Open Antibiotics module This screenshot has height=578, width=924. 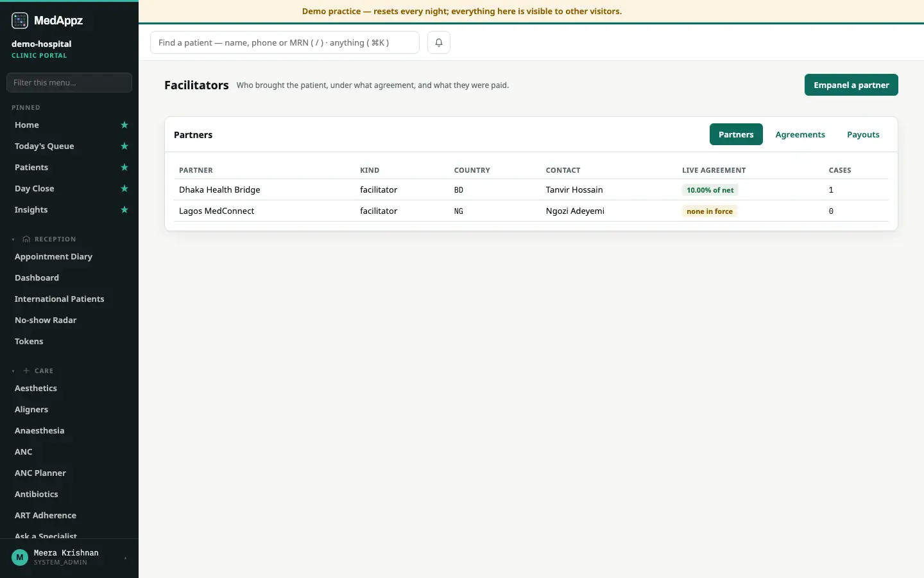tap(37, 495)
